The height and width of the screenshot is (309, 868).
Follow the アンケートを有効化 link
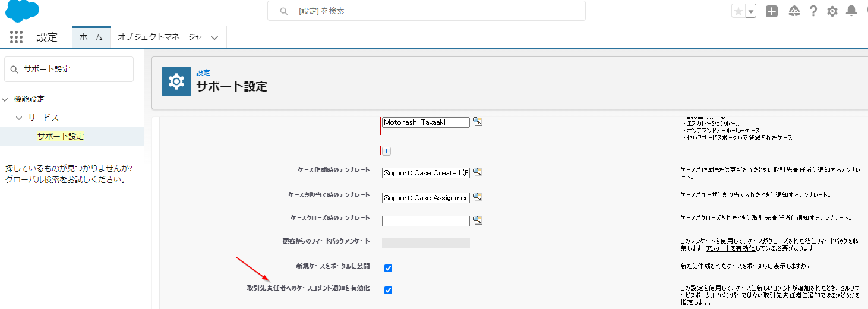click(x=730, y=248)
